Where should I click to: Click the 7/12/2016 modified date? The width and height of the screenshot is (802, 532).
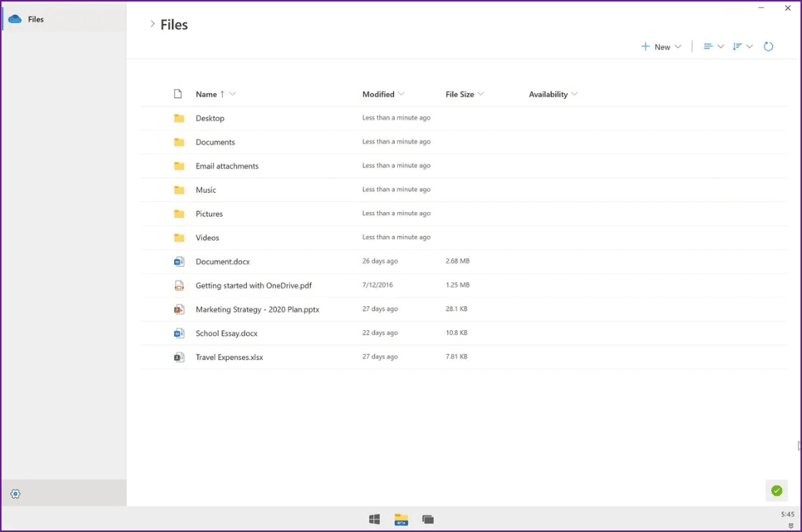click(x=377, y=285)
